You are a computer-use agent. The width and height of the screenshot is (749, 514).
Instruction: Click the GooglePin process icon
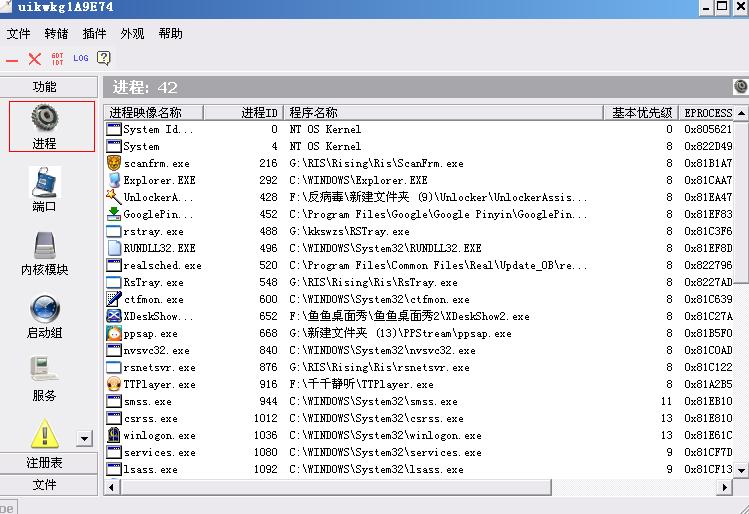click(x=114, y=214)
